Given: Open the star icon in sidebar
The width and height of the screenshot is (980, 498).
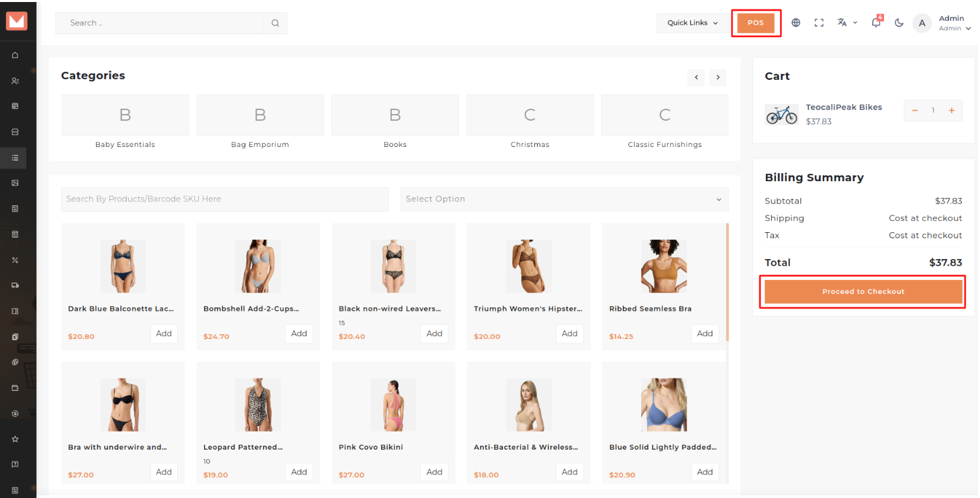Looking at the screenshot, I should (15, 439).
